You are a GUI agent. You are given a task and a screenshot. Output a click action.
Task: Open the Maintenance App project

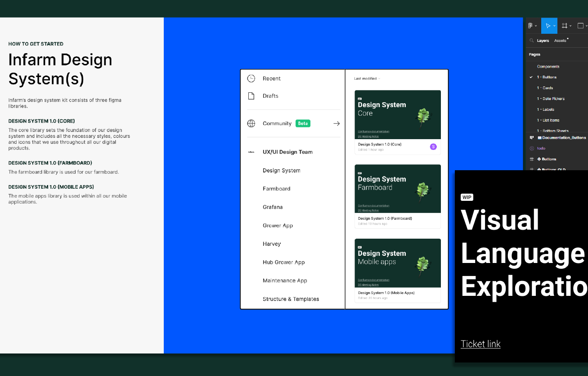pos(285,281)
